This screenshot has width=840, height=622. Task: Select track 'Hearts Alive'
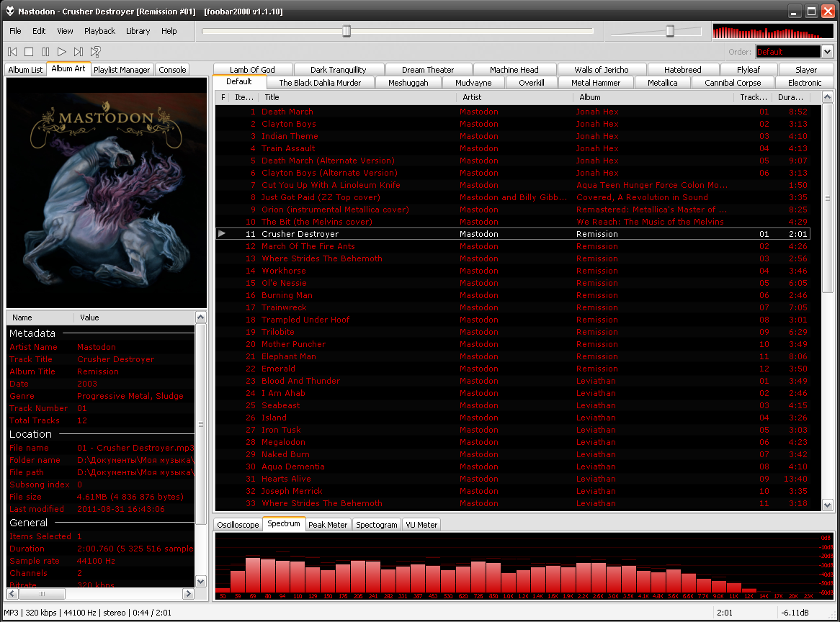tap(513, 479)
